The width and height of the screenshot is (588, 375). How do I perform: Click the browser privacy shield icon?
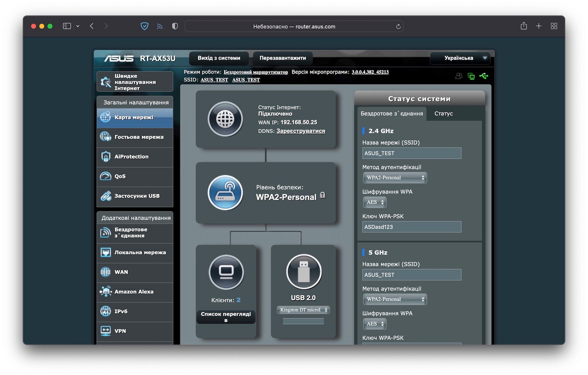point(145,26)
